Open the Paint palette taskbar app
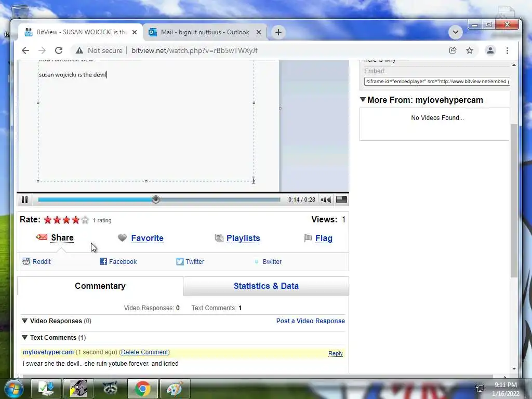The height and width of the screenshot is (399, 532). [175, 389]
